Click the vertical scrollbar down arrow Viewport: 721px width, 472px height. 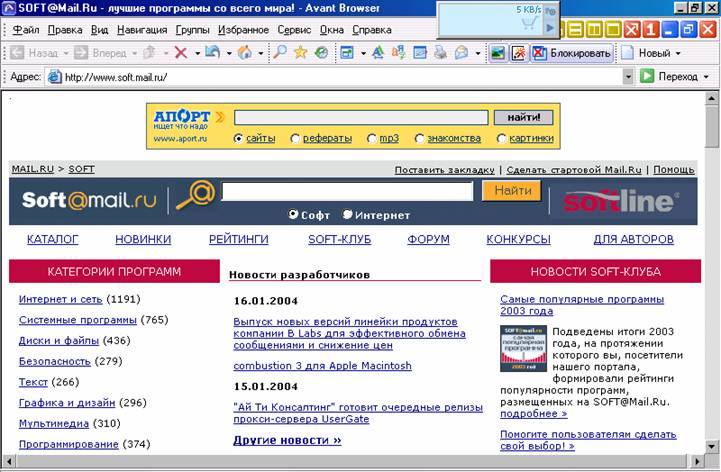coord(711,446)
